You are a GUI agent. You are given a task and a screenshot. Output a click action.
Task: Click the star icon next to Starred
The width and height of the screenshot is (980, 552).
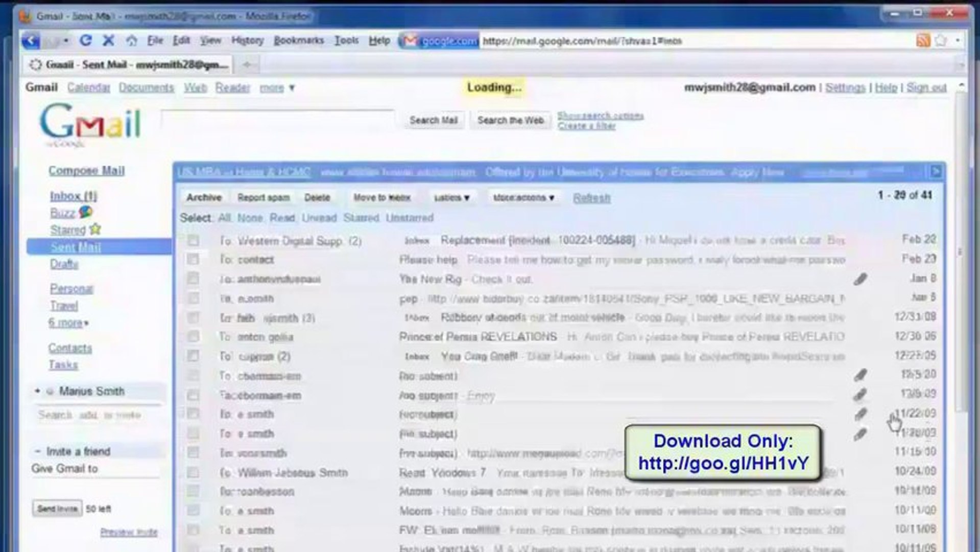tap(95, 230)
